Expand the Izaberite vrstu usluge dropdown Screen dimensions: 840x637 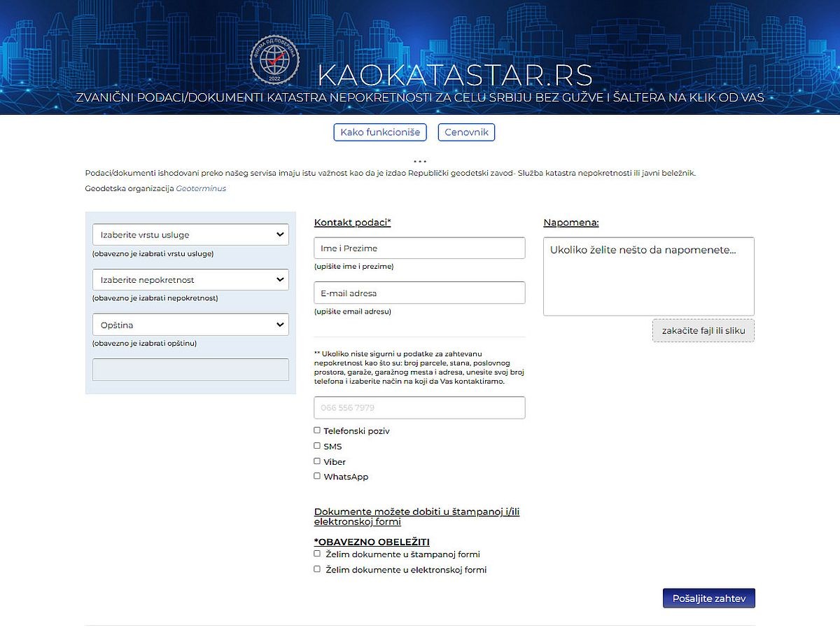(x=190, y=235)
